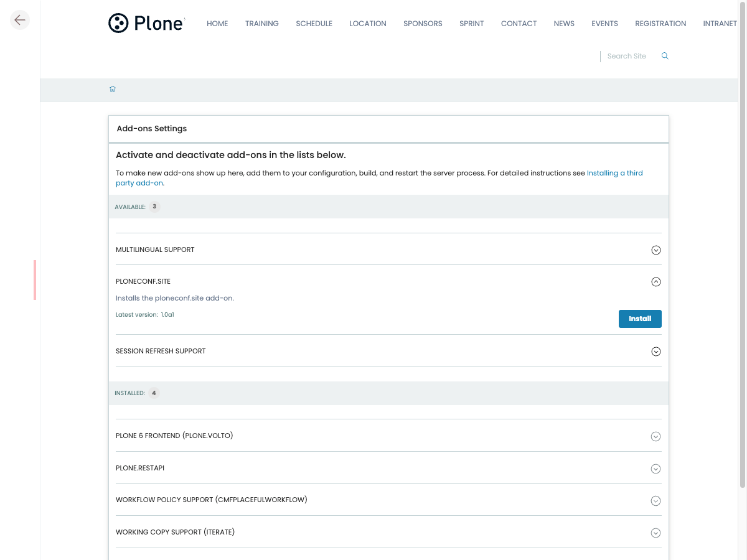Image resolution: width=747 pixels, height=560 pixels.
Task: Click the PLONE.RESTAPI title text
Action: click(140, 468)
